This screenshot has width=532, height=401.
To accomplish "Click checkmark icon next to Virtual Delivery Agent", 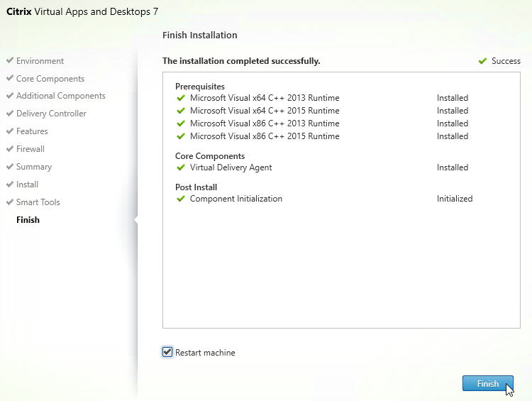I will pyautogui.click(x=180, y=167).
